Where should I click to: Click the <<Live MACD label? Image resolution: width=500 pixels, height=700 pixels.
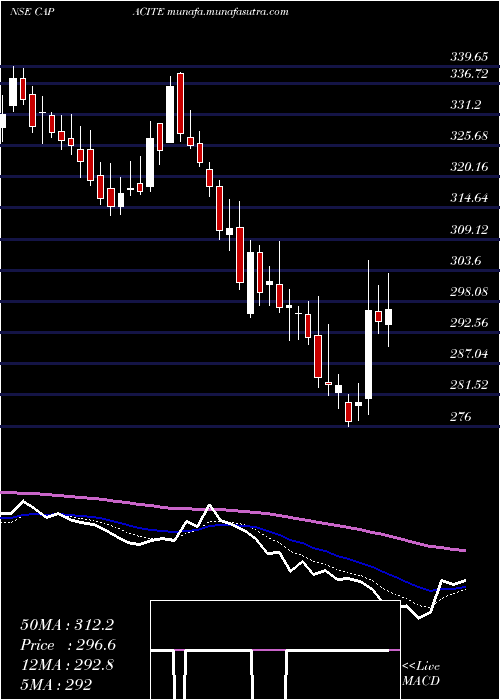(x=421, y=674)
